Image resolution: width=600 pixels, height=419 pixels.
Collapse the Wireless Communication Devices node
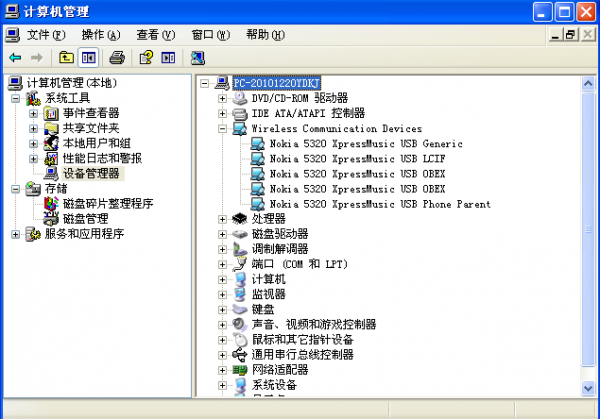(223, 129)
